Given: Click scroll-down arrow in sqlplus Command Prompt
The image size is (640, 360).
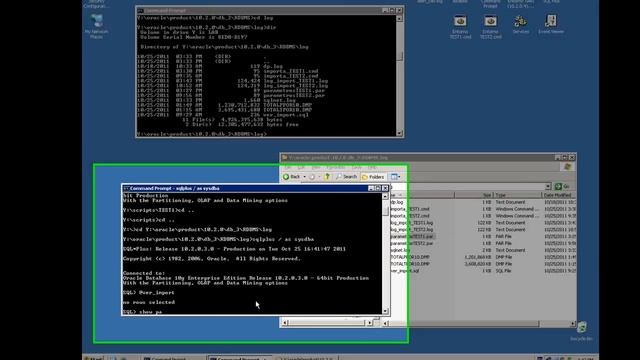Looking at the screenshot, I should pos(385,311).
